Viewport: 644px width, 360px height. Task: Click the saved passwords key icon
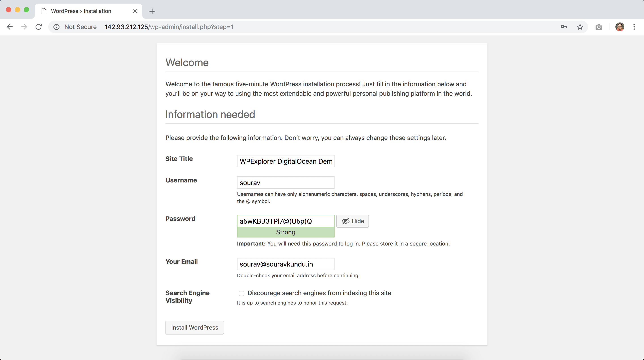564,27
